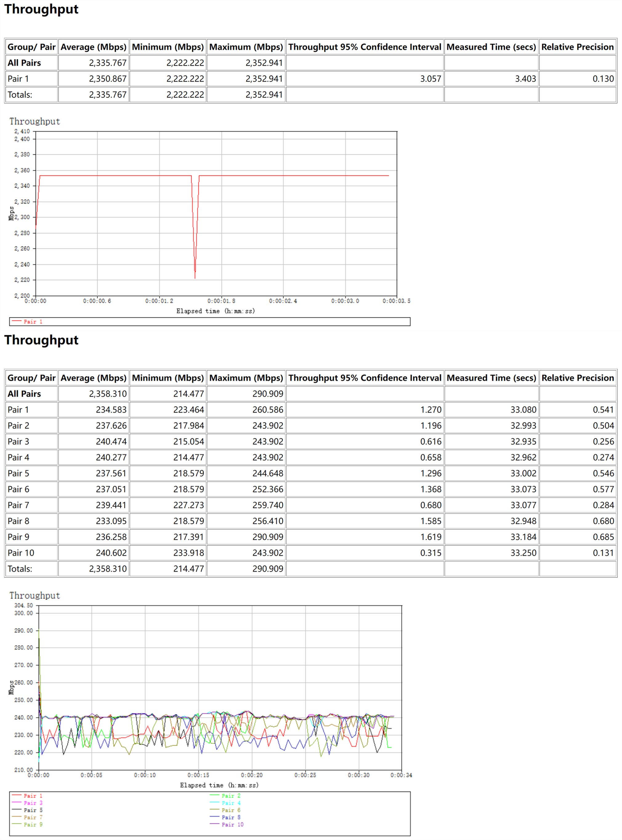
Task: Click the Pair 6 row label
Action: coord(18,489)
